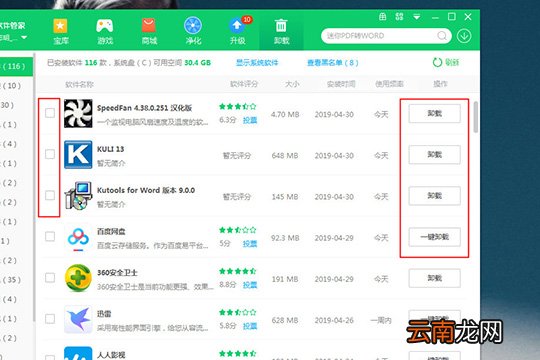Click 投票 link for 迅雷
The height and width of the screenshot is (360, 540).
(x=250, y=326)
